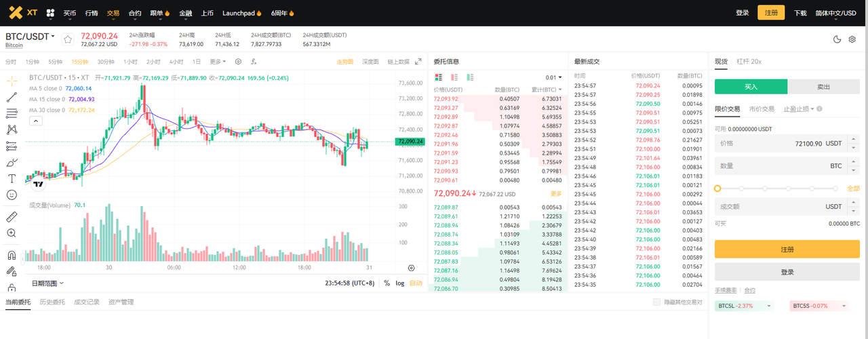Toggle log scale on the chart

[x=400, y=283]
